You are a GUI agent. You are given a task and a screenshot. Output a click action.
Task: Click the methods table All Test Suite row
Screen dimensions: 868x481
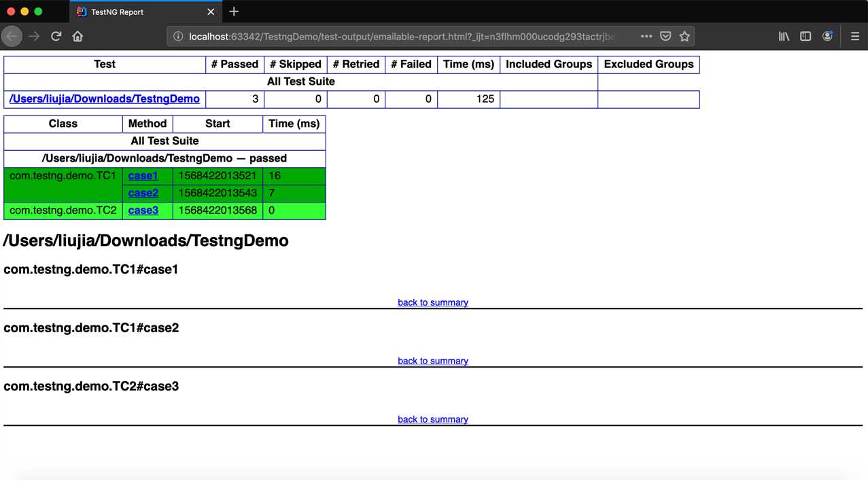pyautogui.click(x=164, y=141)
